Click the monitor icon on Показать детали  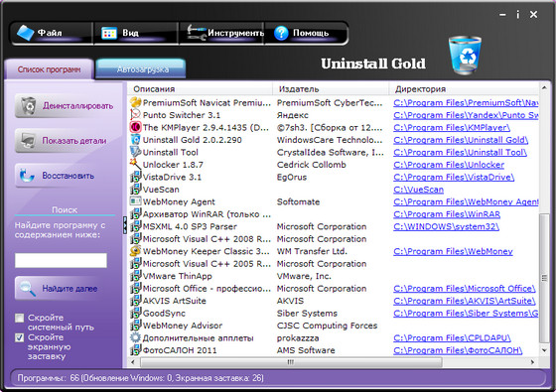click(x=28, y=140)
